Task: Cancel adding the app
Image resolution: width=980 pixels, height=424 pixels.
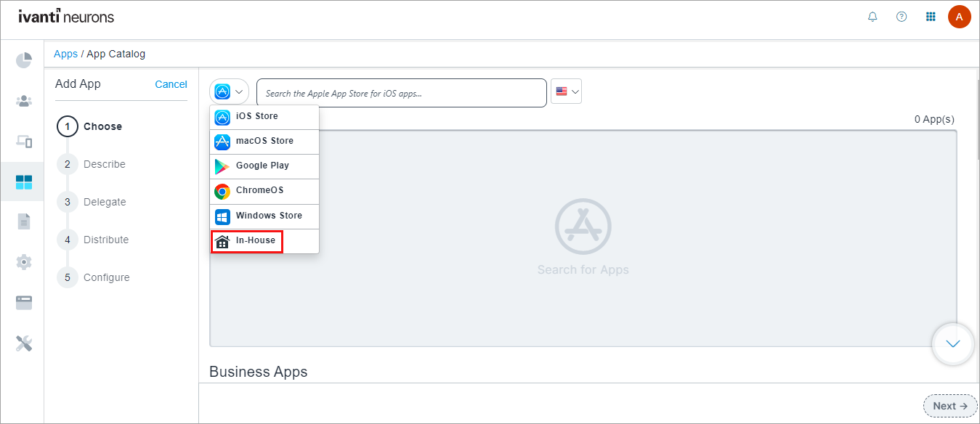Action: click(171, 84)
